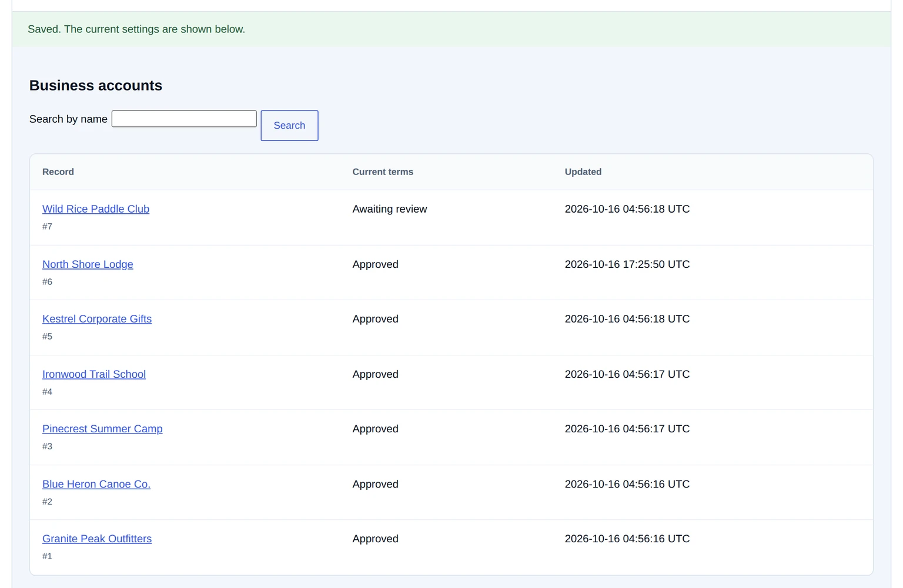Open the North Shore Lodge record
This screenshot has height=588, width=903.
(x=88, y=264)
